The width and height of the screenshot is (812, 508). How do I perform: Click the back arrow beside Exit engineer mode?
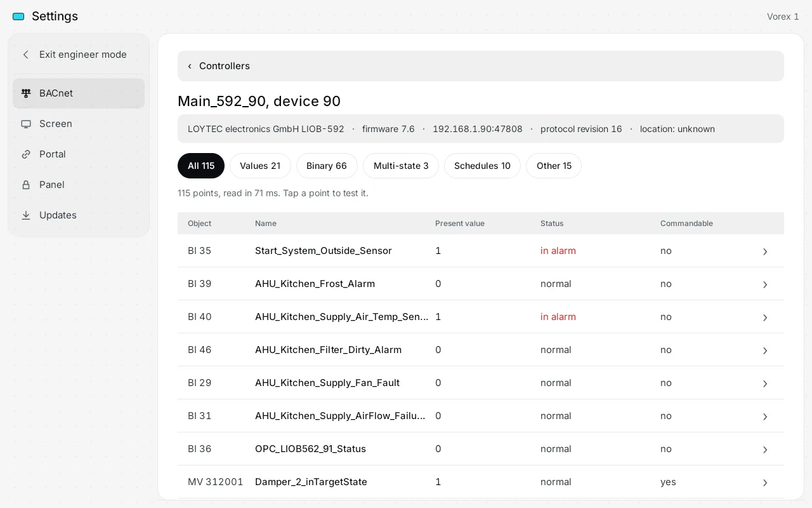coord(26,55)
